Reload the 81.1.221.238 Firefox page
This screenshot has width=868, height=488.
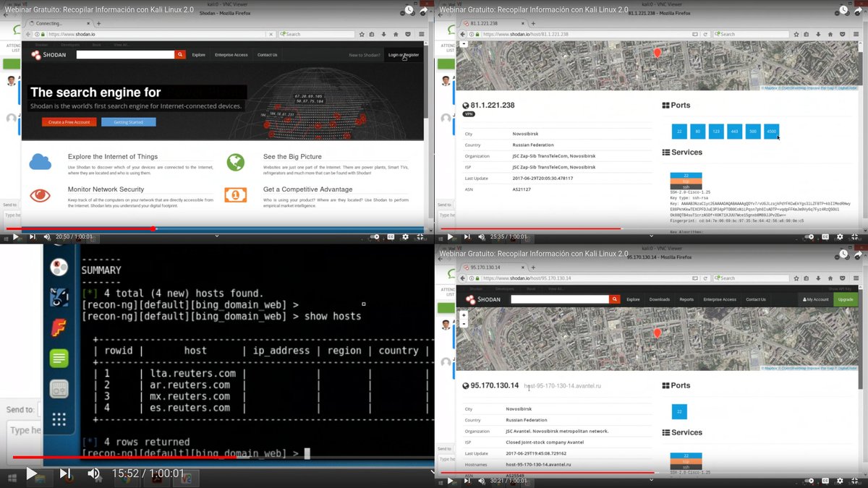(705, 34)
